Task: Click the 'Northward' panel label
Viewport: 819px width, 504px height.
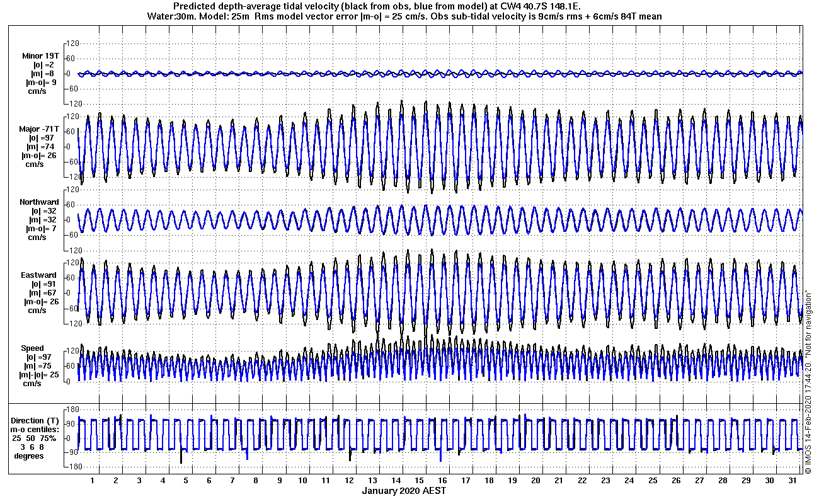Action: [x=39, y=202]
